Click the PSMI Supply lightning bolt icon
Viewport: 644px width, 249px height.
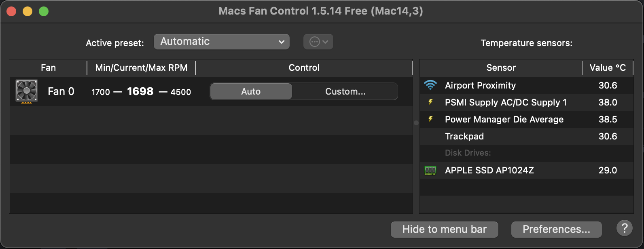pos(430,102)
